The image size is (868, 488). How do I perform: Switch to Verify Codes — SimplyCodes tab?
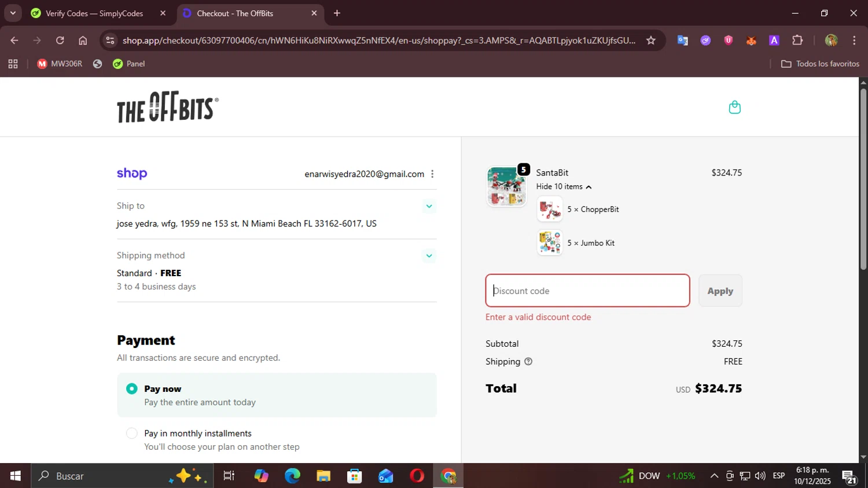pos(99,13)
